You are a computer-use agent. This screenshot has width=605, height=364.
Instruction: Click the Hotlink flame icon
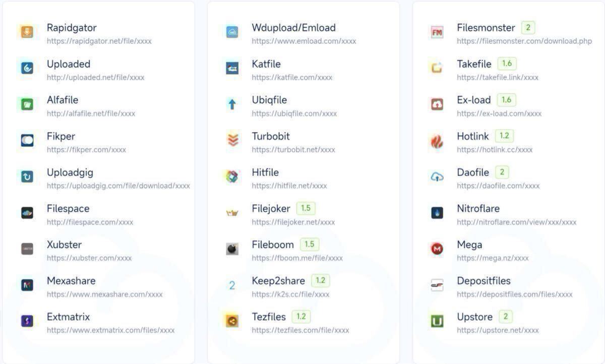pyautogui.click(x=437, y=141)
